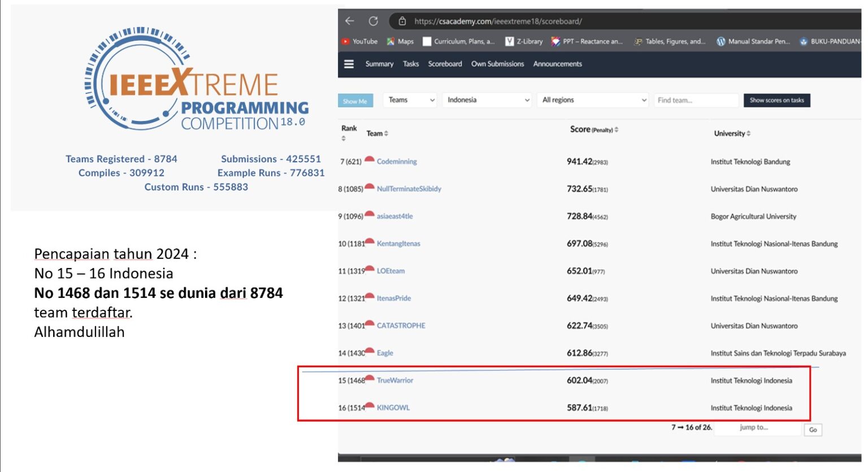Open the Announcements tab
Screen dimensions: 868x472
coord(557,64)
